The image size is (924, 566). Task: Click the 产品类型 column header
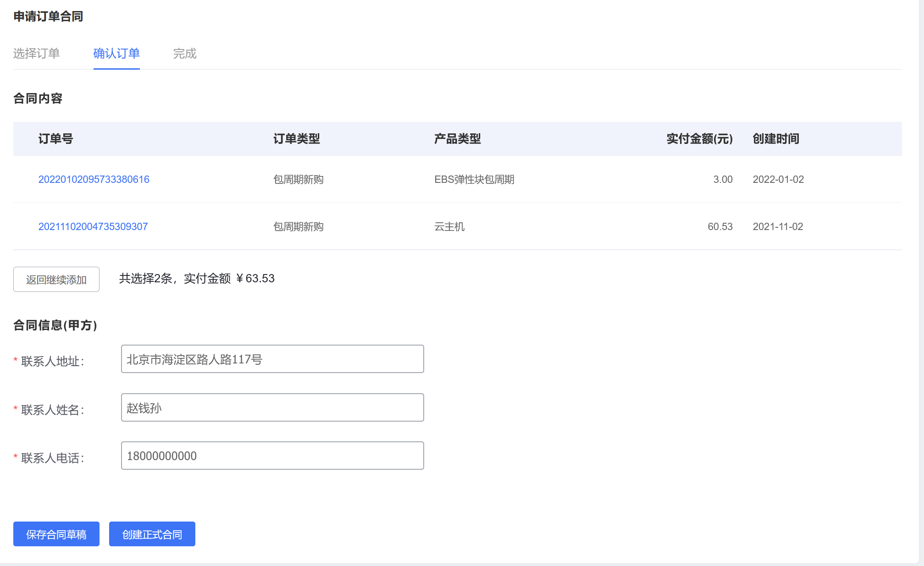point(457,139)
